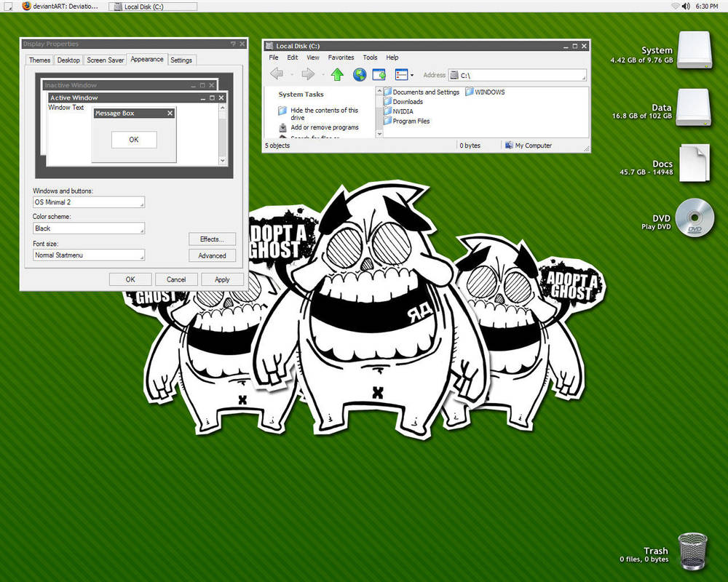The width and height of the screenshot is (728, 582).
Task: Open the System drive desktop icon
Action: coord(694,50)
